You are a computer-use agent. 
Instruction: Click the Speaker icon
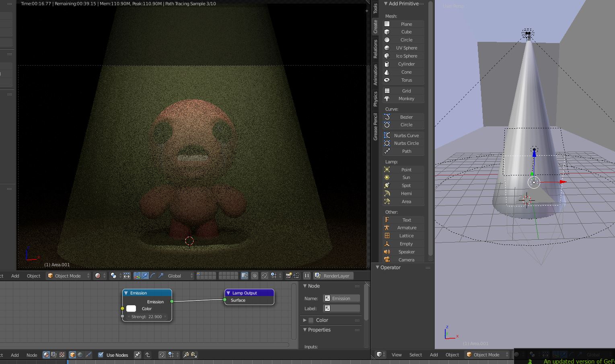point(387,252)
